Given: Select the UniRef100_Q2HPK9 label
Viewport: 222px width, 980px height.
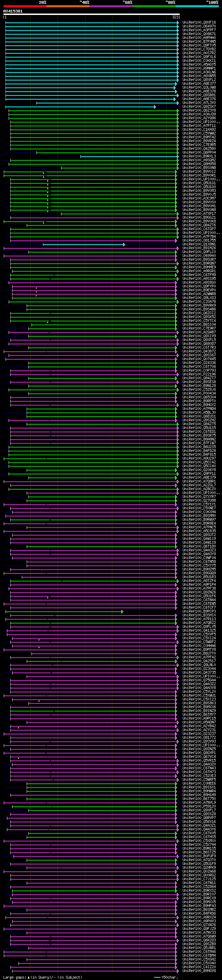Looking at the screenshot, I should [199, 867].
